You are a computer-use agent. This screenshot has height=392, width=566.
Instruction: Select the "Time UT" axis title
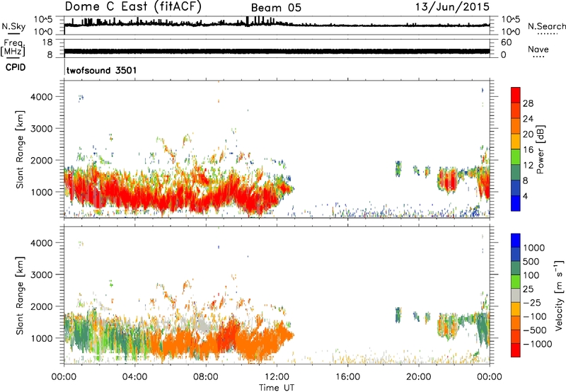point(277,387)
